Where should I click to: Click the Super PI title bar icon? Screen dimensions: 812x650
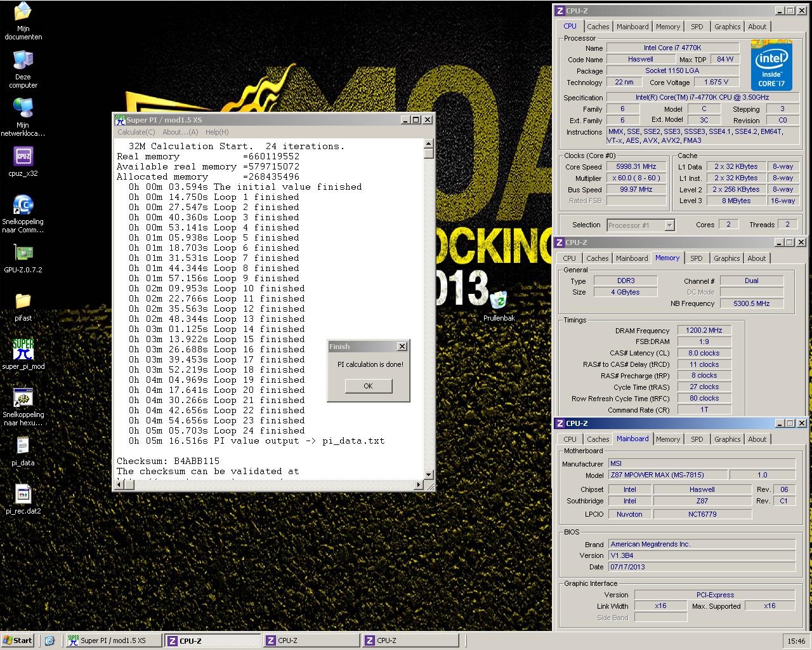click(120, 119)
